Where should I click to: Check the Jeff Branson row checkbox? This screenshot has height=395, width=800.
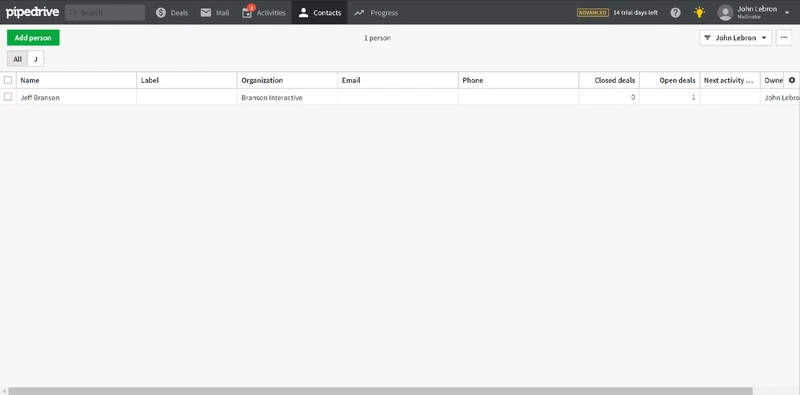pyautogui.click(x=8, y=96)
